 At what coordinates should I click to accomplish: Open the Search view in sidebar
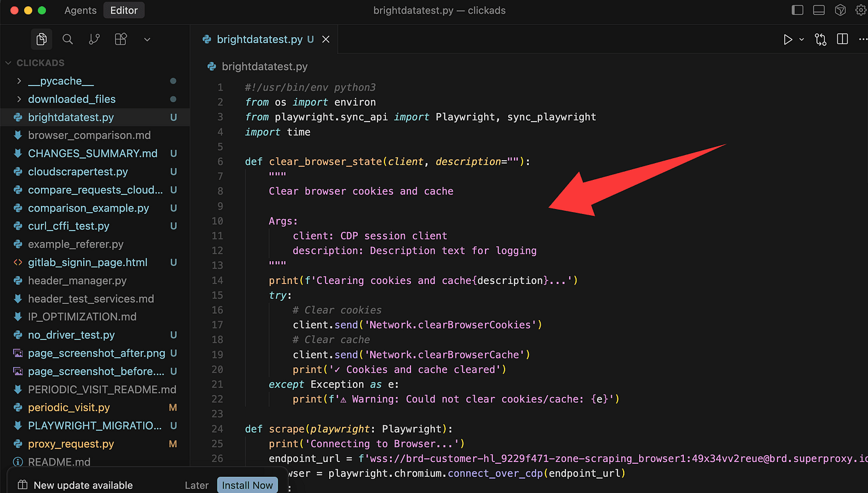[x=68, y=39]
